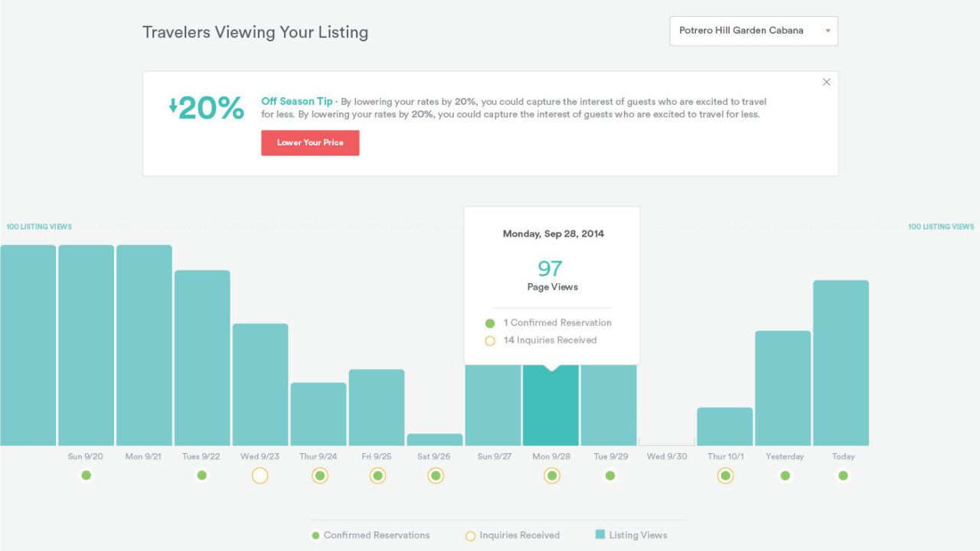The height and width of the screenshot is (551, 980).
Task: Toggle the Inquiries Received legend marker
Action: click(x=471, y=535)
